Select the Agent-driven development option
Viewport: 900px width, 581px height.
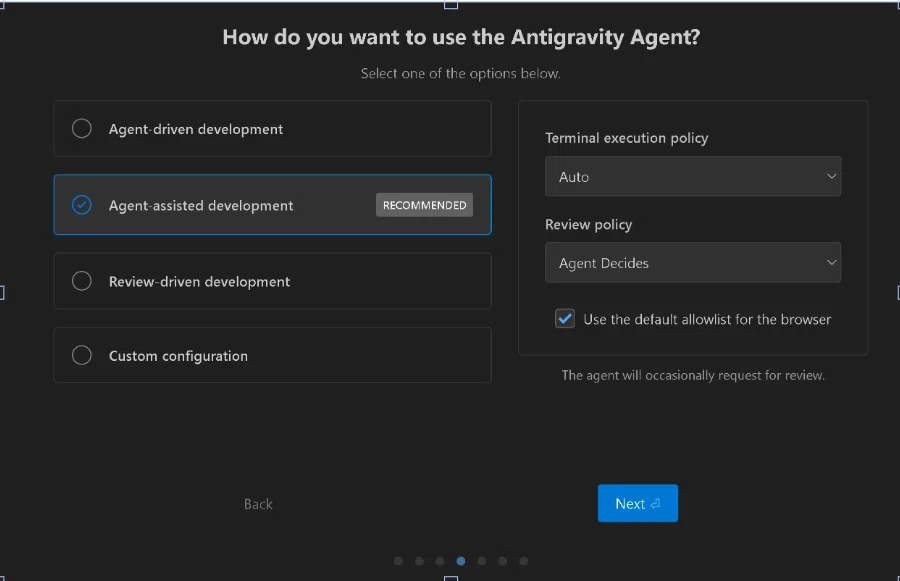[273, 129]
